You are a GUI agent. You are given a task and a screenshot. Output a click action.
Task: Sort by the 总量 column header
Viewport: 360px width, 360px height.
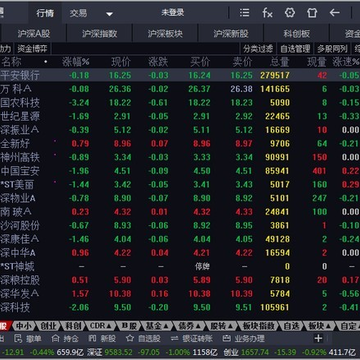[x=280, y=62]
